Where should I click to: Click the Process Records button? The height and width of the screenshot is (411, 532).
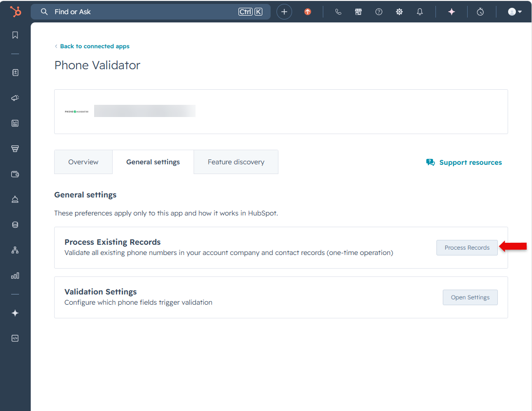click(467, 248)
